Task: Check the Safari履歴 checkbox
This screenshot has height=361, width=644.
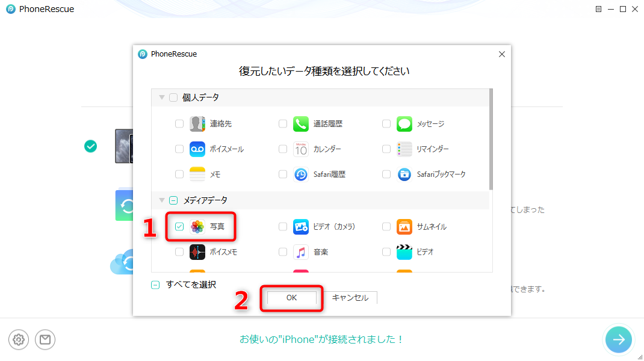Action: (282, 174)
